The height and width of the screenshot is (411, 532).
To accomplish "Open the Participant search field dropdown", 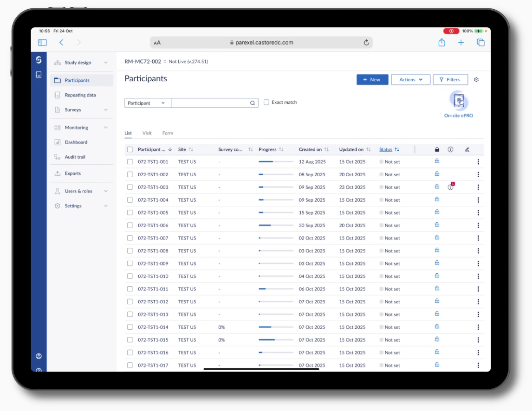I will (147, 103).
